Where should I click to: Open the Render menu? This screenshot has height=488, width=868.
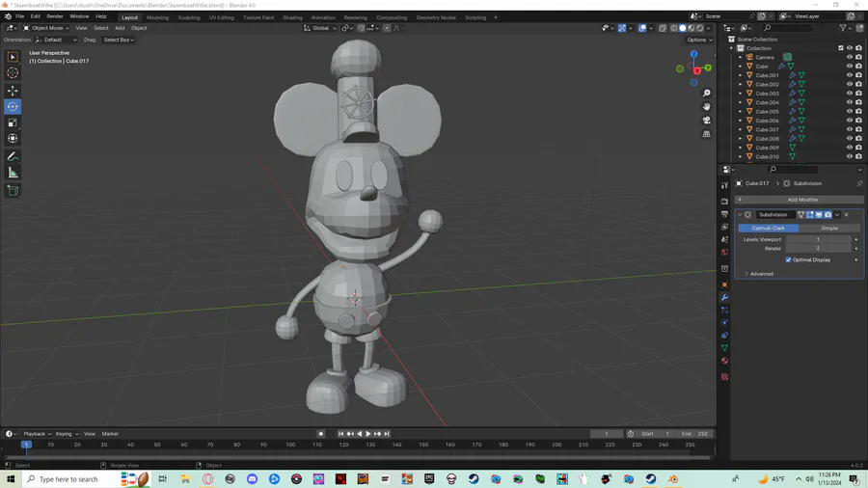click(x=55, y=16)
